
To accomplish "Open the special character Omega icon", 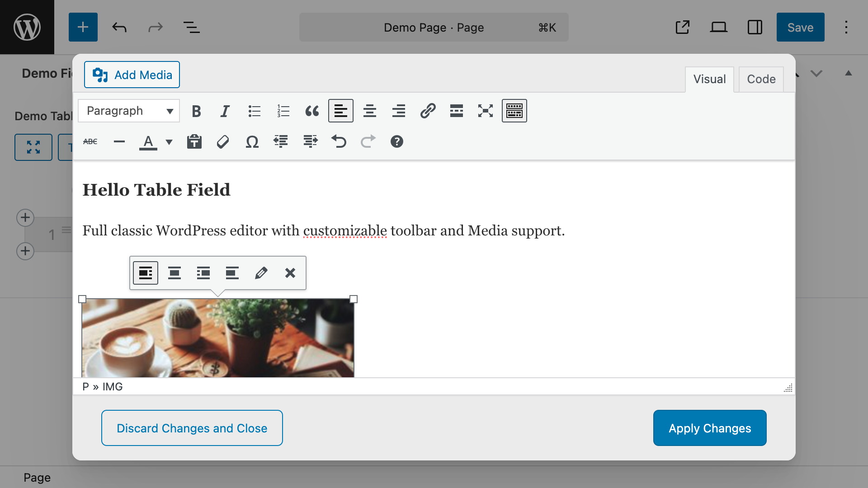I will click(252, 142).
